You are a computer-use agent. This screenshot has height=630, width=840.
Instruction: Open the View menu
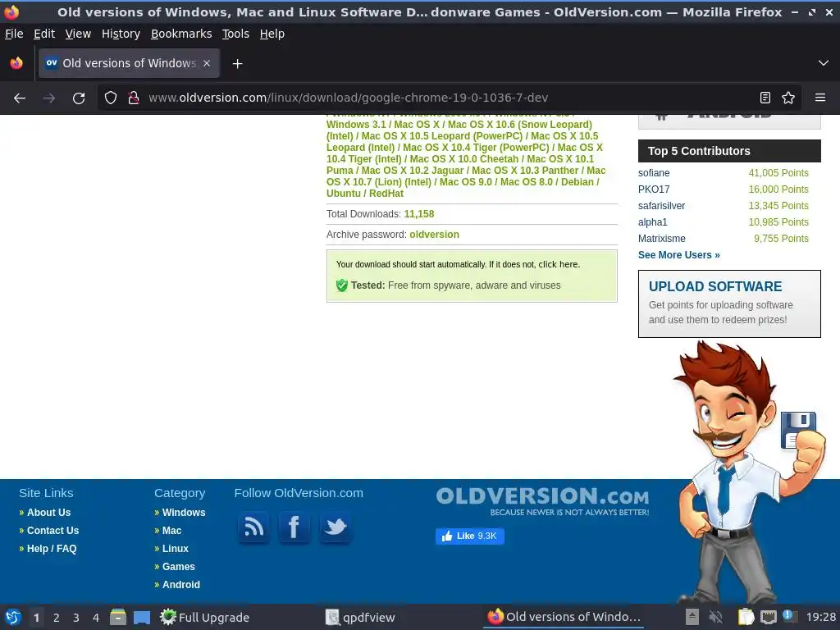[x=78, y=34]
